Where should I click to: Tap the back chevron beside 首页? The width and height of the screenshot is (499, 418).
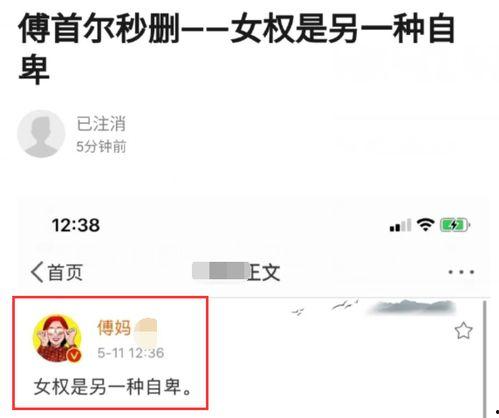pos(37,272)
